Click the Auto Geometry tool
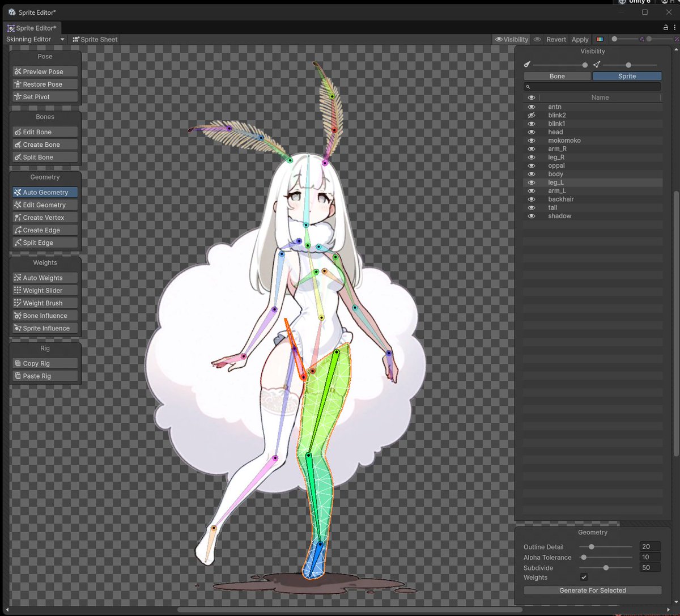 (x=45, y=192)
